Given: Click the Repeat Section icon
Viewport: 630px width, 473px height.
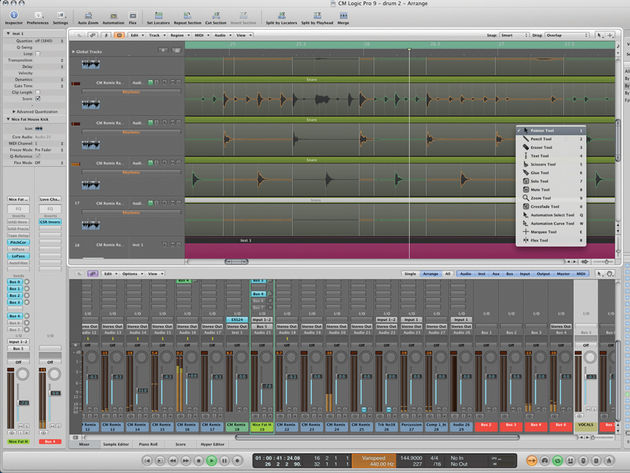Looking at the screenshot, I should coord(187,16).
